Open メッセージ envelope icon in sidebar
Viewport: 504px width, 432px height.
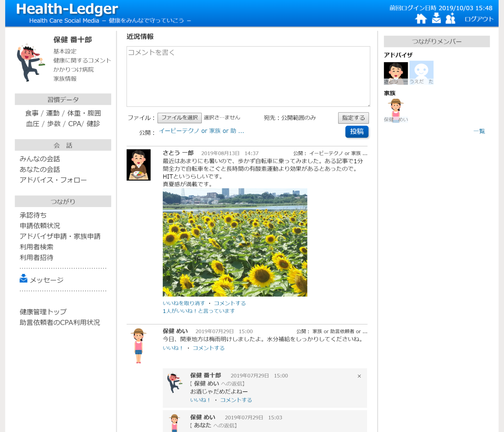(23, 279)
